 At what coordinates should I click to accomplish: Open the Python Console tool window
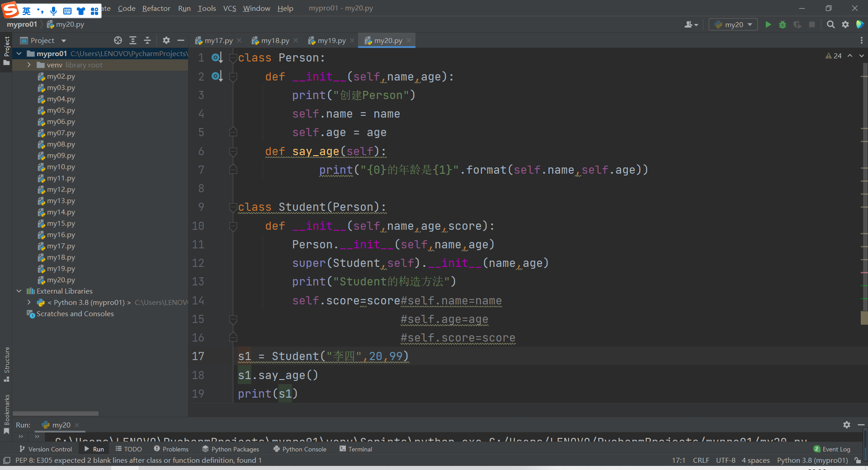300,449
